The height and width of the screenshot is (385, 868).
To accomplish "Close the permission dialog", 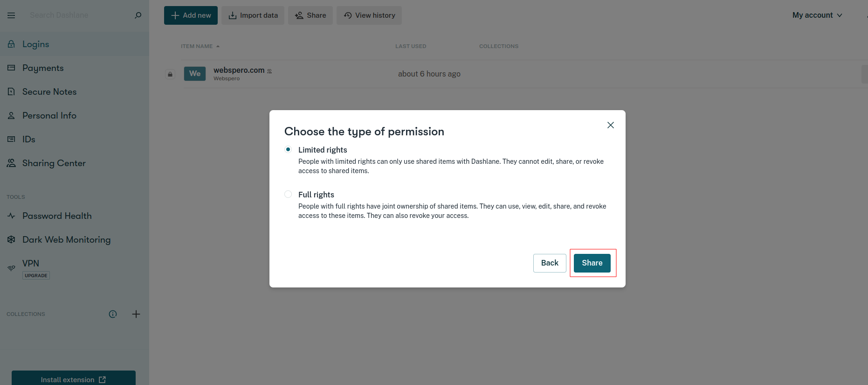I will point(611,125).
